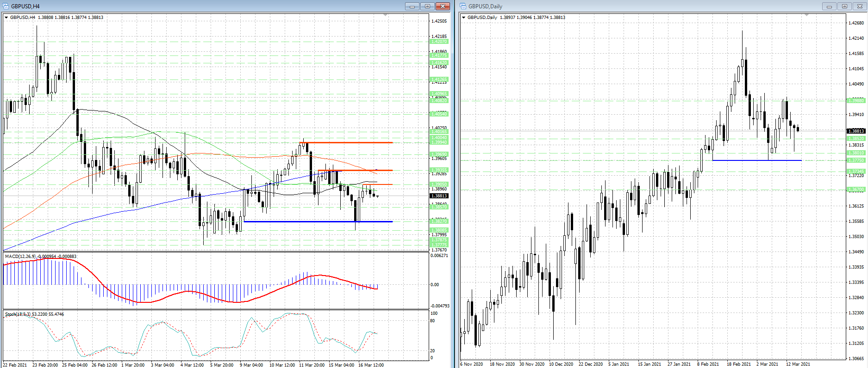Open the symbol dropdown triangle on Daily chart
868x368 pixels.
coord(463,18)
